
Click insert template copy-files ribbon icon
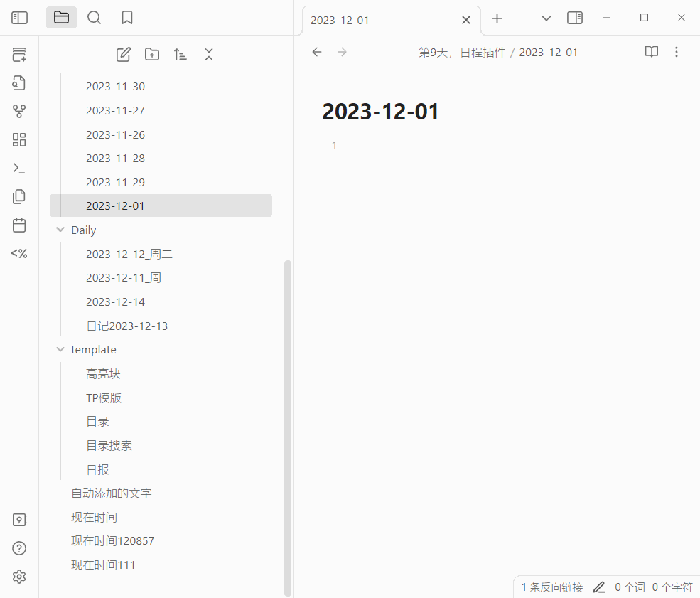click(19, 197)
